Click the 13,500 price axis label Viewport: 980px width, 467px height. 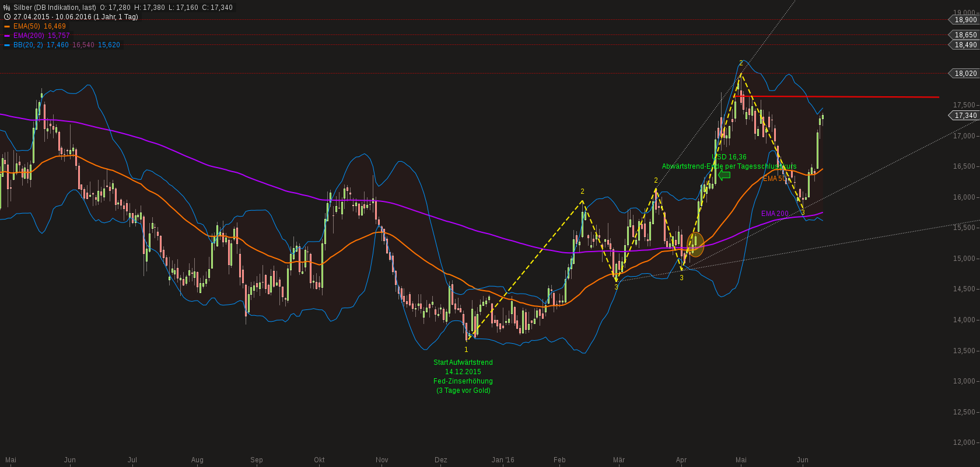964,351
